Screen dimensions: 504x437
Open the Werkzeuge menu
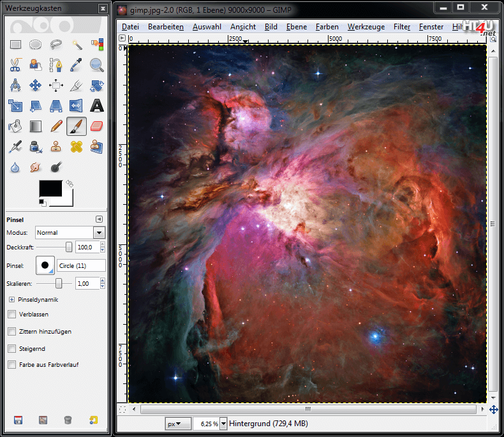coord(366,27)
